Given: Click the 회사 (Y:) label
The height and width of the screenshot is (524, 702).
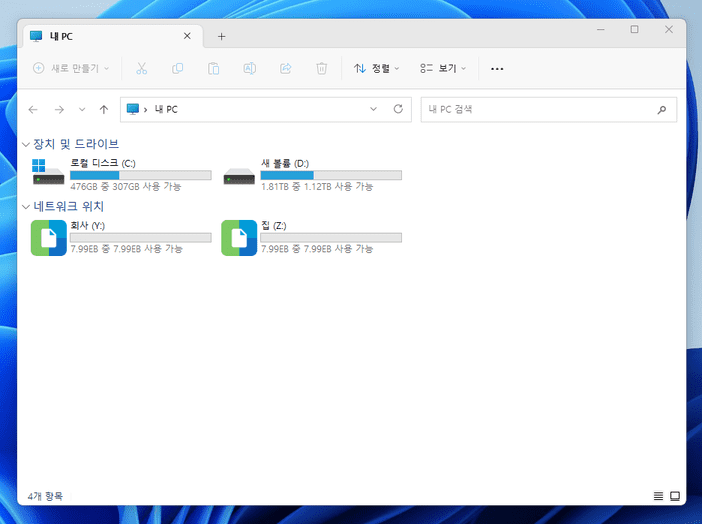Looking at the screenshot, I should pyautogui.click(x=88, y=225).
